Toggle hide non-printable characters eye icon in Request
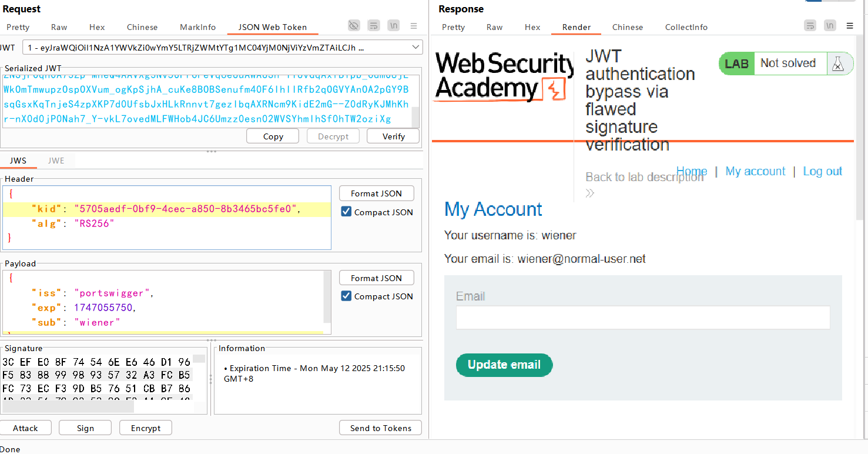 pos(353,26)
